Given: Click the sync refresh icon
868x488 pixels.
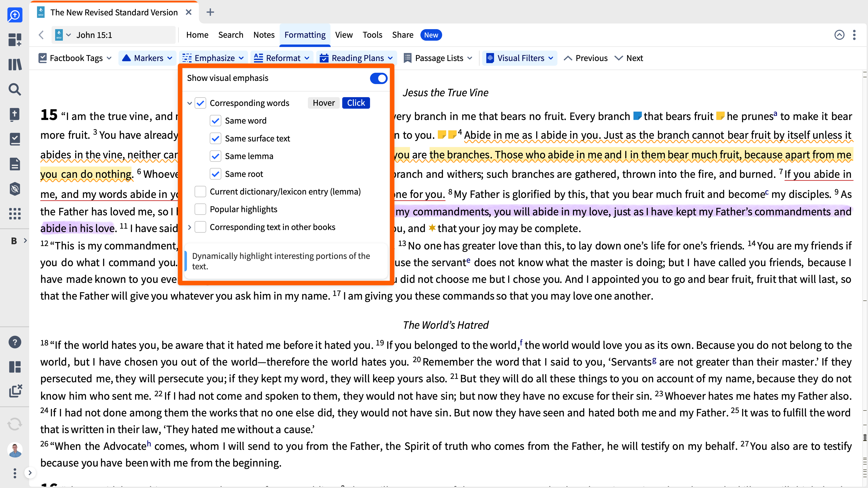Looking at the screenshot, I should pos(14,424).
